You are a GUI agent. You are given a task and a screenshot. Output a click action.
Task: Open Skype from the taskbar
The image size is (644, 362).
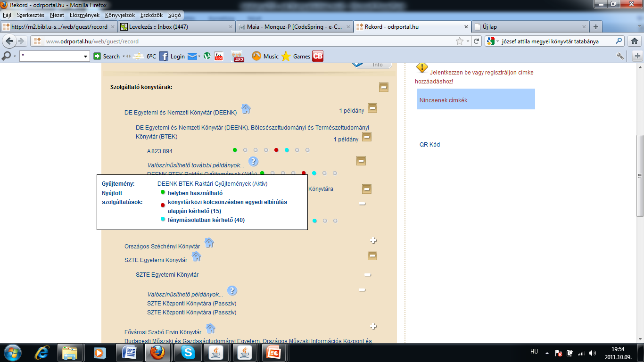tap(187, 352)
